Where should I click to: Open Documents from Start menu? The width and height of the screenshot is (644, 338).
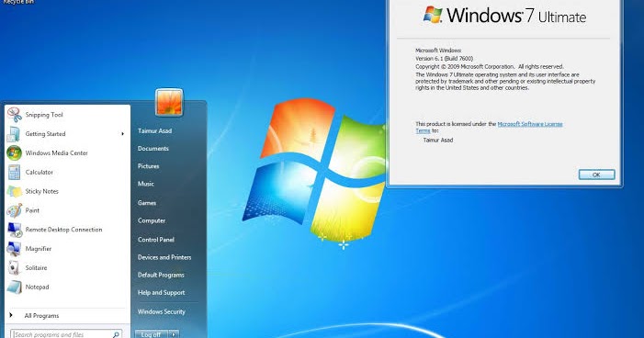click(x=153, y=148)
